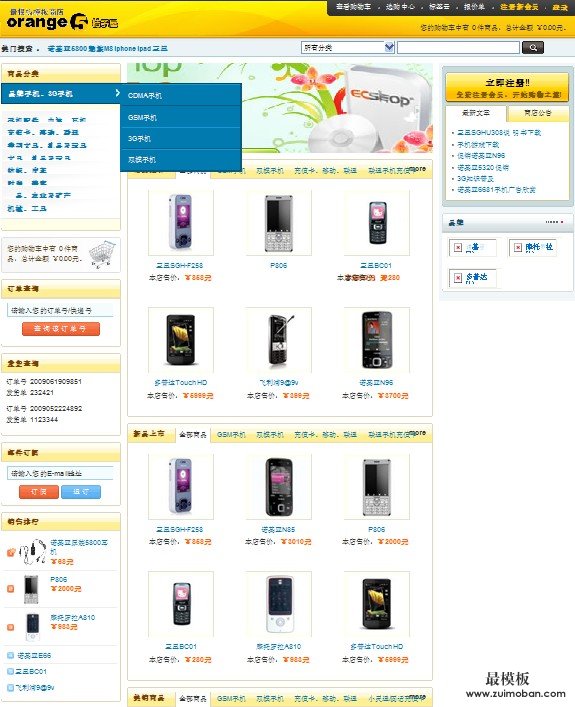
Task: Switch to the store announcements tab
Action: point(538,113)
